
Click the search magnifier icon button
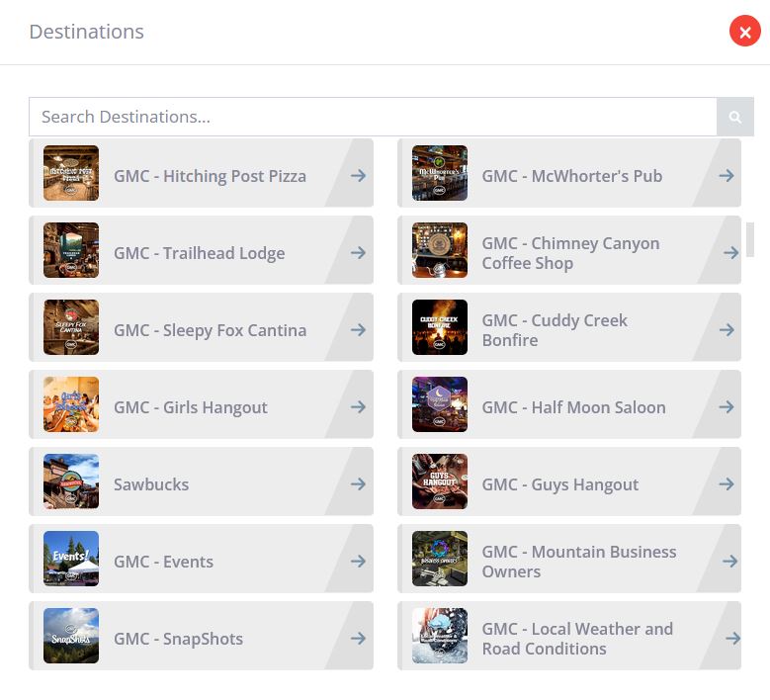click(734, 117)
